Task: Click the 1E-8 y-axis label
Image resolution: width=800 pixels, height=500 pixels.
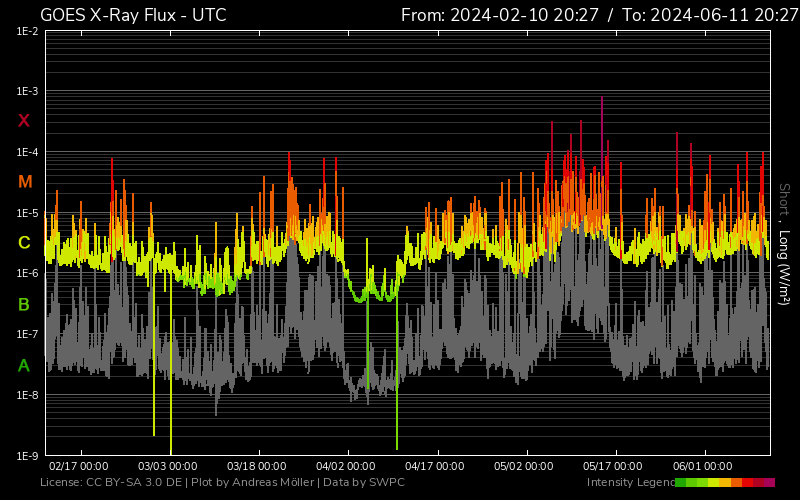Action: coord(27,395)
